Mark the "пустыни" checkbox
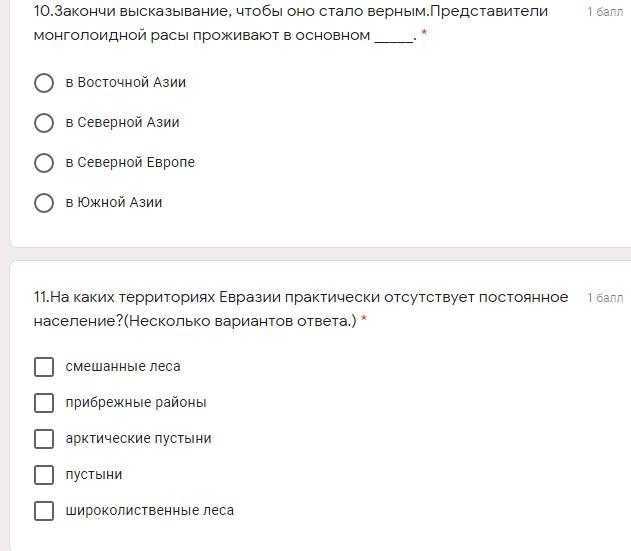 [x=44, y=475]
